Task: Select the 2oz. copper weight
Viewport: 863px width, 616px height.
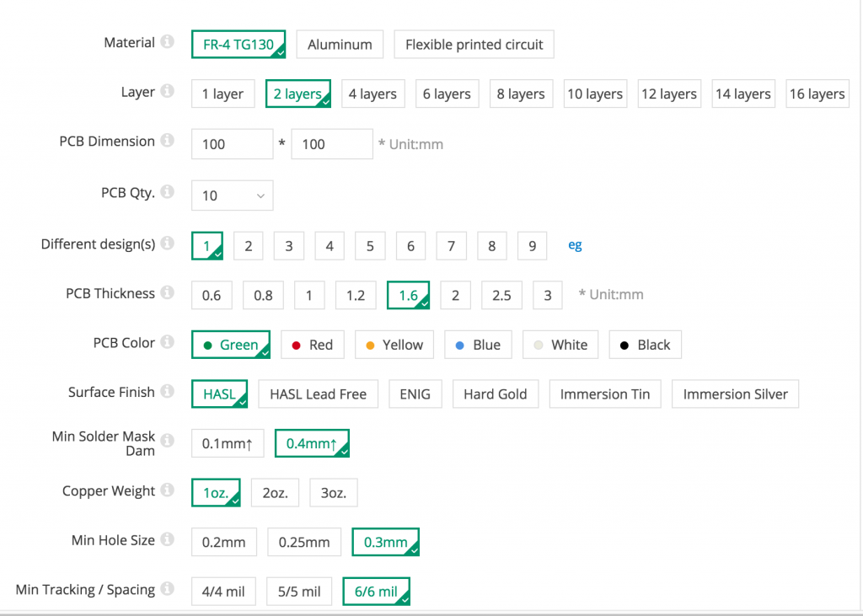Action: click(276, 493)
